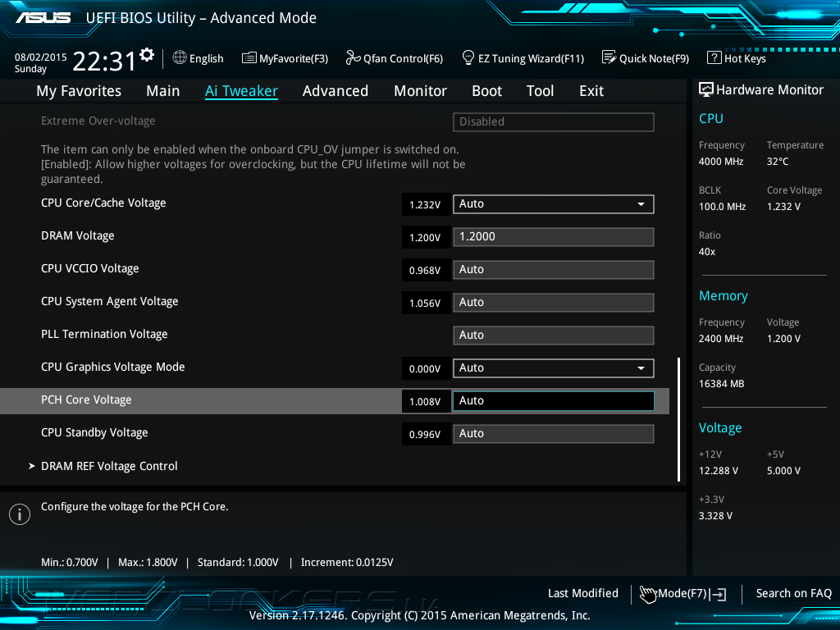
Task: Click the EzMode(F7) exit arrow icon
Action: [x=719, y=594]
